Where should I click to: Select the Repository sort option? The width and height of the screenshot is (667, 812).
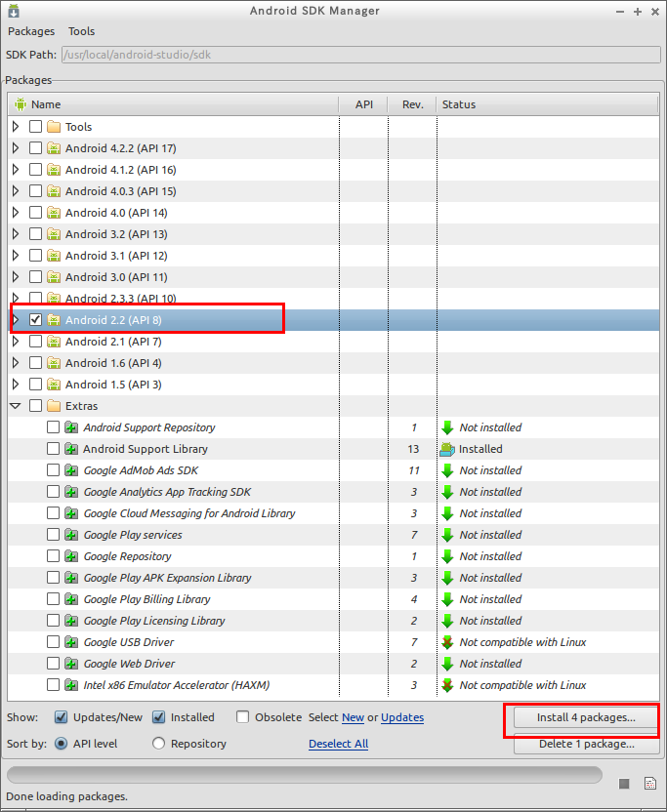pyautogui.click(x=158, y=744)
